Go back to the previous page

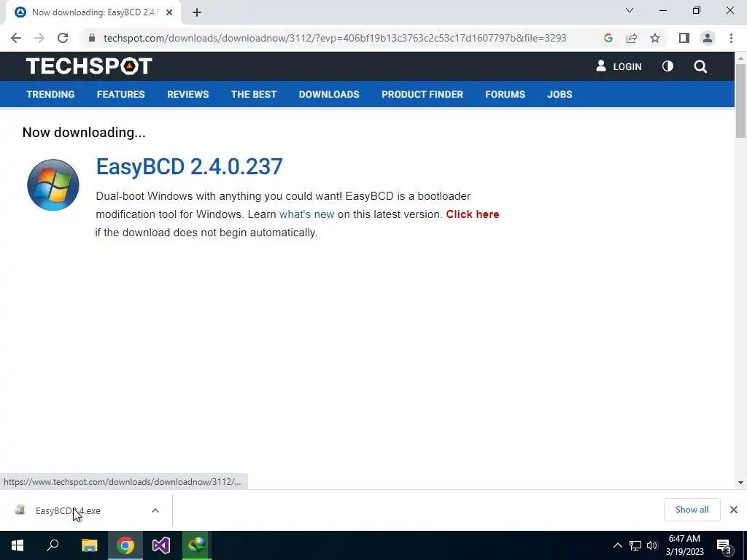click(16, 38)
